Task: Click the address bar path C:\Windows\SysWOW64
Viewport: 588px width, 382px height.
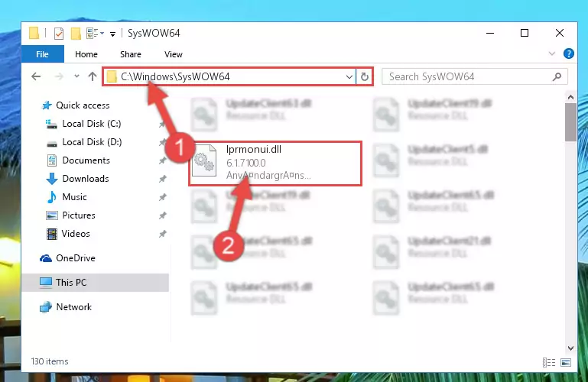Action: point(175,76)
